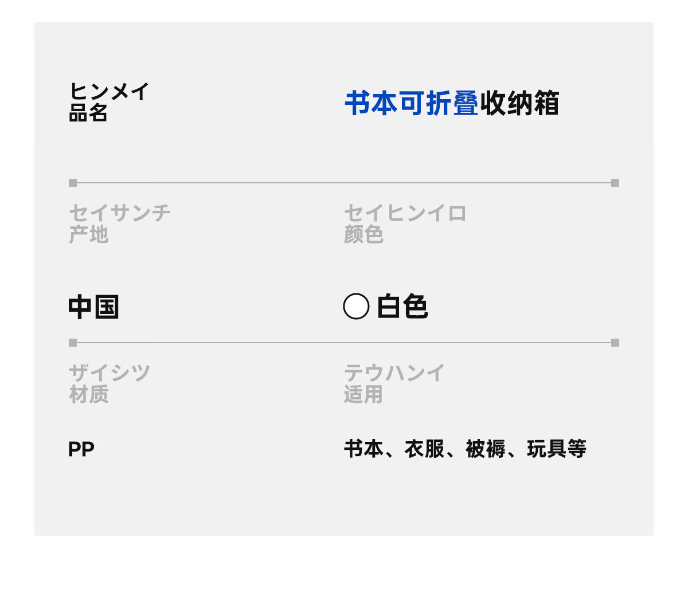Image resolution: width=688 pixels, height=616 pixels.
Task: Select the 品名 product name label
Action: tap(88, 113)
